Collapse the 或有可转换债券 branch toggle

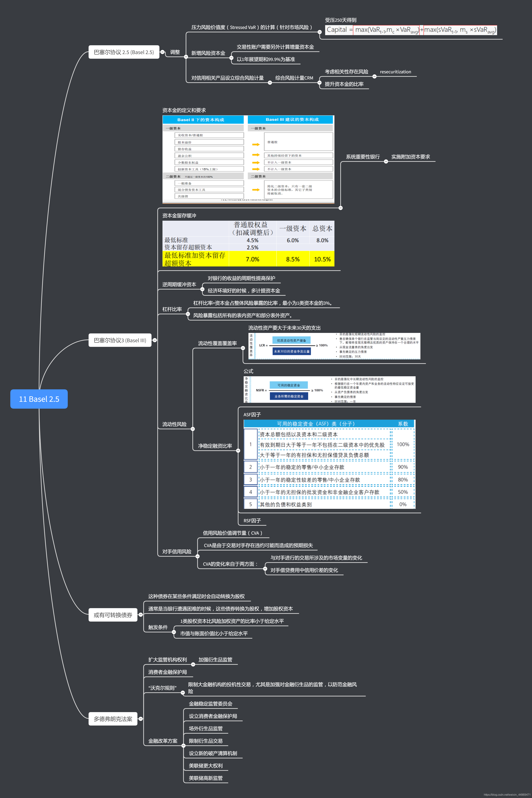click(x=140, y=615)
